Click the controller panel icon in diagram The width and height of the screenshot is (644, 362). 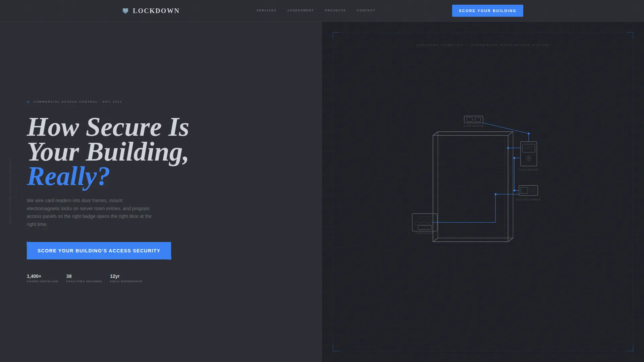click(424, 222)
